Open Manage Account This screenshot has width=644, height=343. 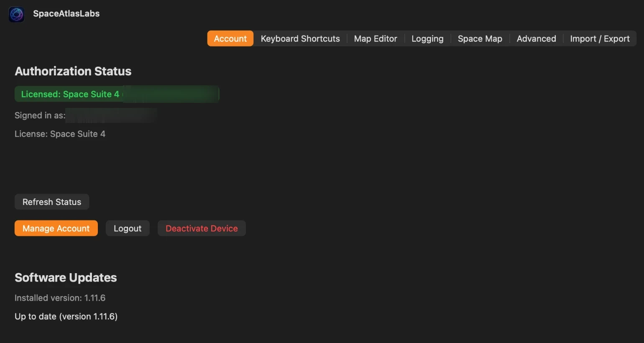click(56, 228)
